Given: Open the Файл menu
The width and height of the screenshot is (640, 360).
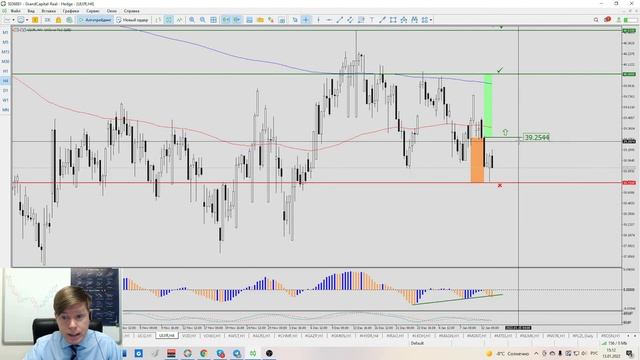Looking at the screenshot, I should pos(15,11).
